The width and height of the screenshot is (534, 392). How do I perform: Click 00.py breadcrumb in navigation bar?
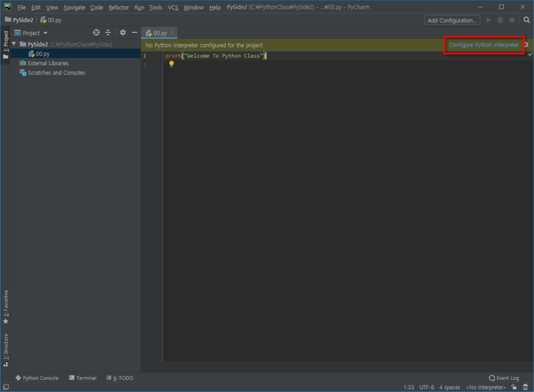click(51, 20)
